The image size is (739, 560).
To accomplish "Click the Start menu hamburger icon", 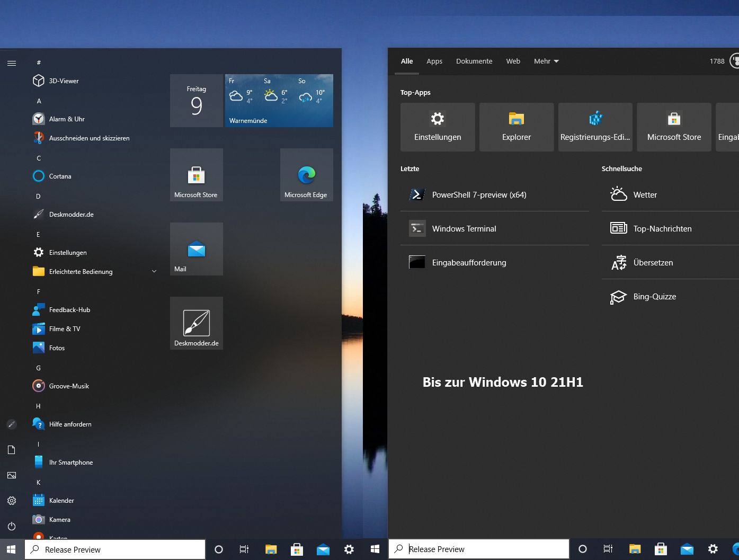I will [12, 63].
